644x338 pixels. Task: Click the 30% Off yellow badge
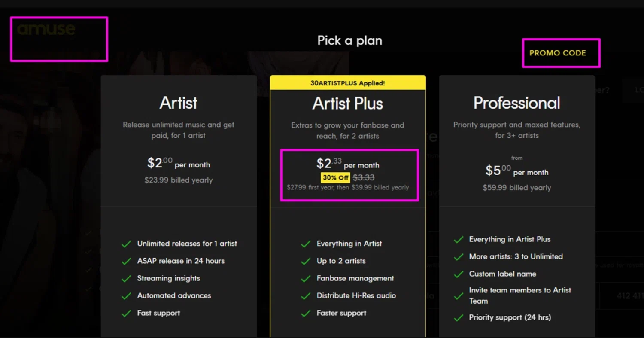335,177
